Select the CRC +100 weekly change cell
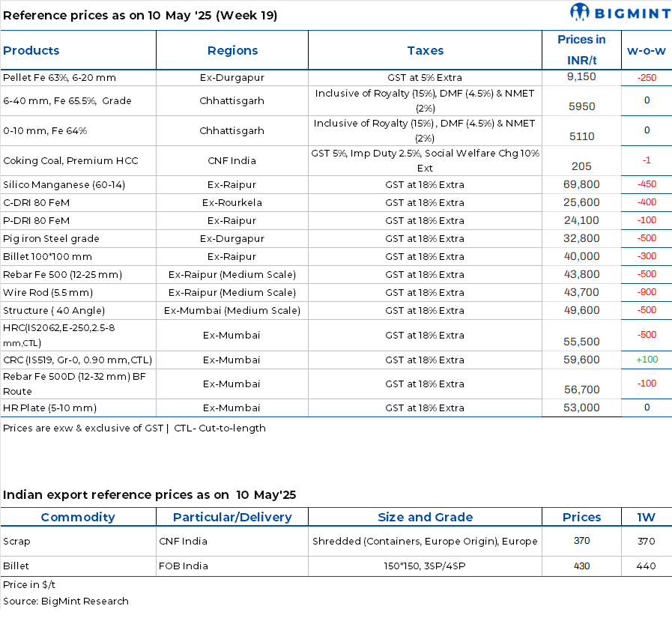 point(647,360)
